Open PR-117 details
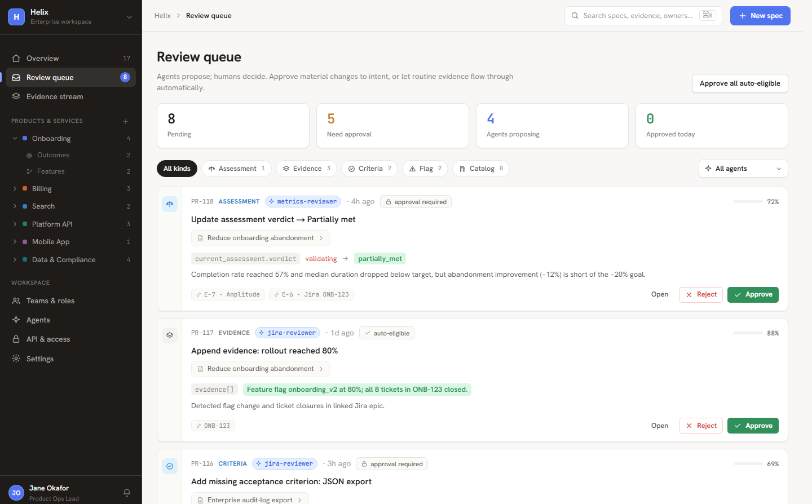Screen dimensions: 812x504 (660, 426)
